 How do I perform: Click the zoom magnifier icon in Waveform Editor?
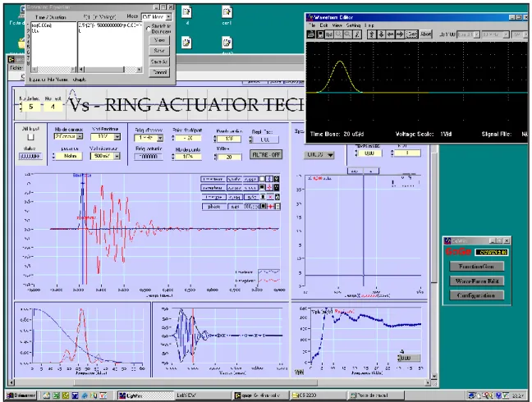point(338,34)
